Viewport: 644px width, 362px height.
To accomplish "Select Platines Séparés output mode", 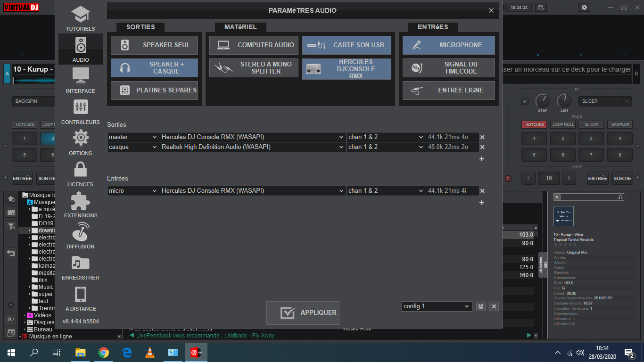I will click(x=154, y=90).
